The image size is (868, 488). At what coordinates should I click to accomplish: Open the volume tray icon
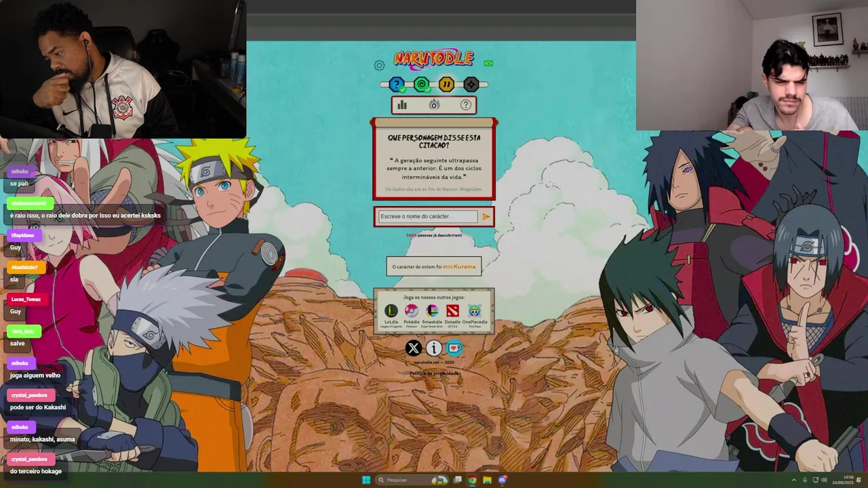click(x=824, y=480)
